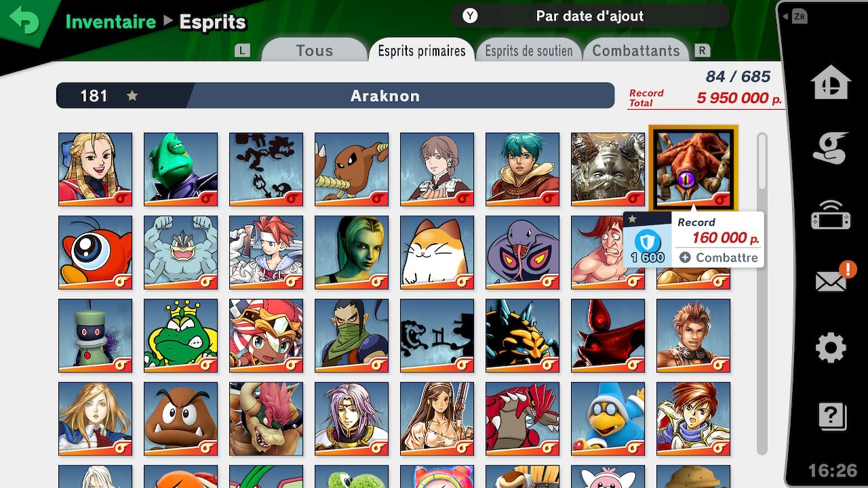This screenshot has width=868, height=488.
Task: Open the settings gear icon
Action: click(x=831, y=348)
